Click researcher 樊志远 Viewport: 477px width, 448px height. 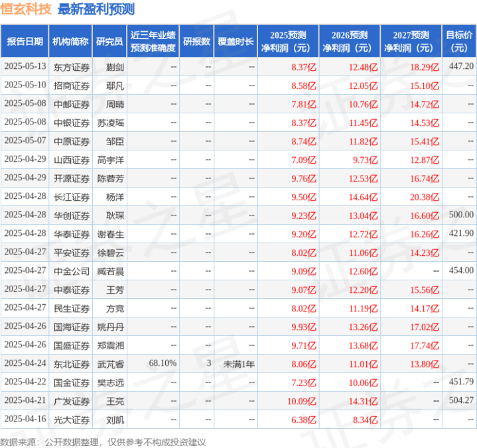coord(110,382)
